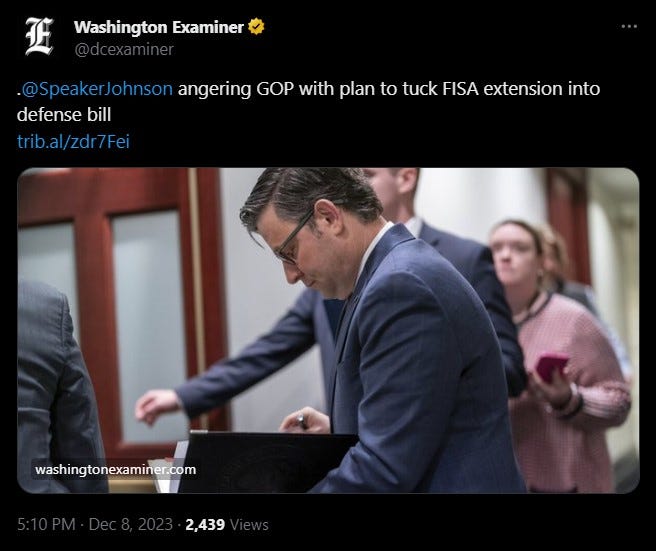Open the @SpeakerJohnson mention
Image resolution: width=656 pixels, height=551 pixels.
(97, 89)
